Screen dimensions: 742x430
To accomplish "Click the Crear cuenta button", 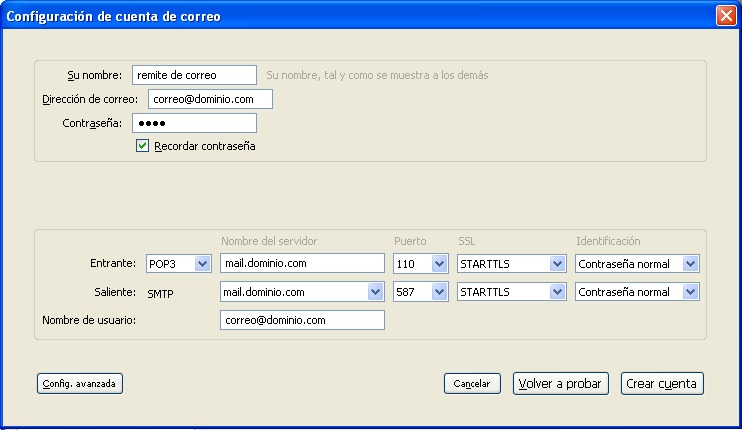I will click(662, 384).
